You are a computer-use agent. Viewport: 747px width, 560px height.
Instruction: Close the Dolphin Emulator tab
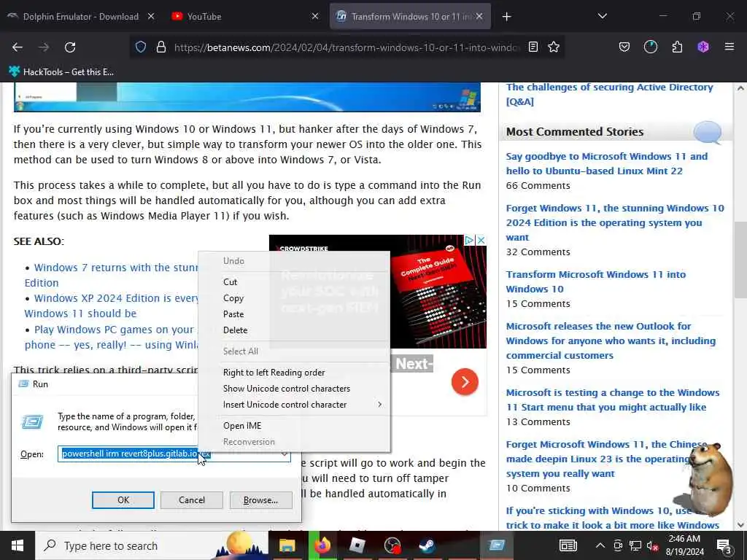point(151,17)
